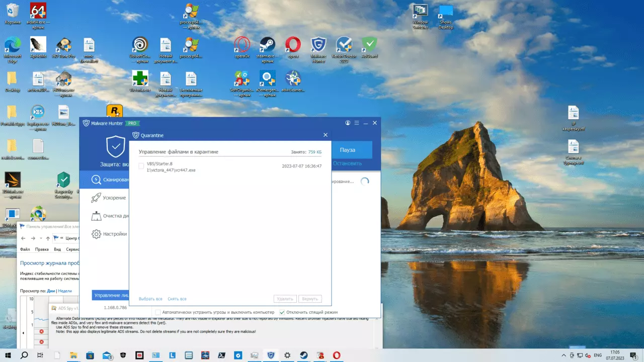Open the Windows Start menu
Screen dimensions: 644x362
tap(8, 355)
